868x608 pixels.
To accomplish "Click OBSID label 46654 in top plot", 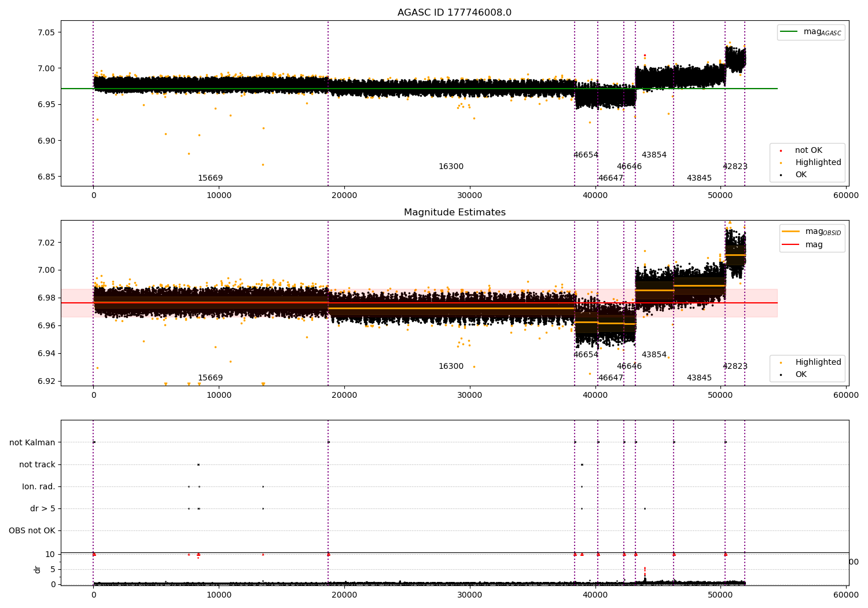I will pyautogui.click(x=586, y=155).
